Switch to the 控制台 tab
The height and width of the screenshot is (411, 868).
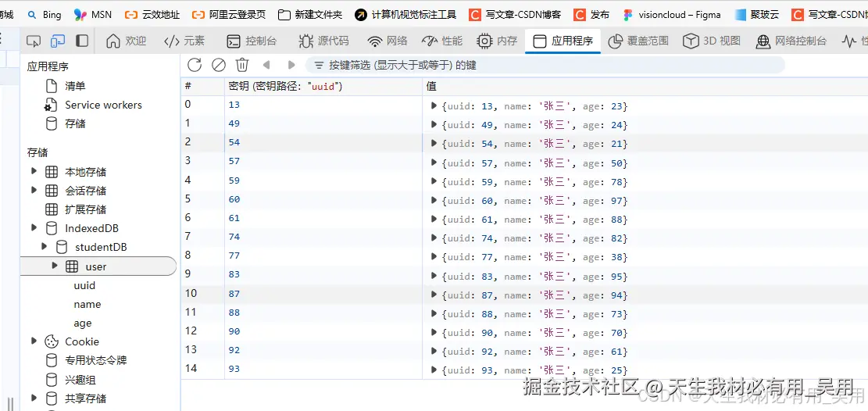point(252,41)
